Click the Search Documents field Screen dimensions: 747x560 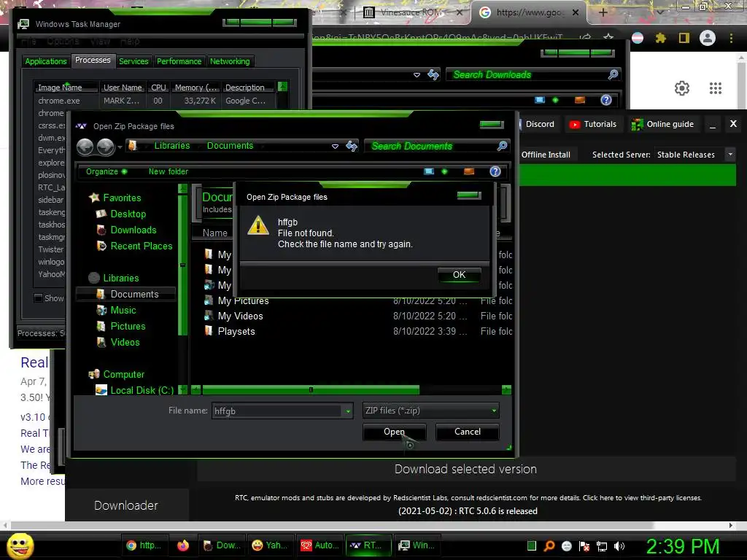431,146
